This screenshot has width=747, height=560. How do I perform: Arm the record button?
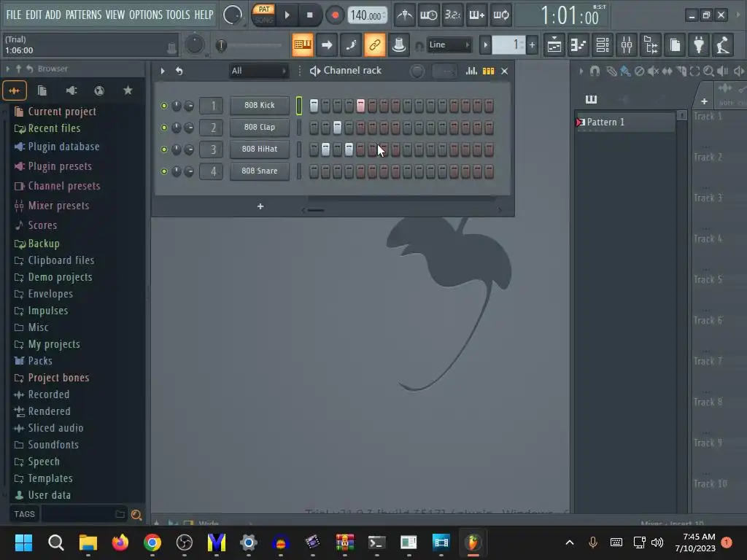click(335, 15)
